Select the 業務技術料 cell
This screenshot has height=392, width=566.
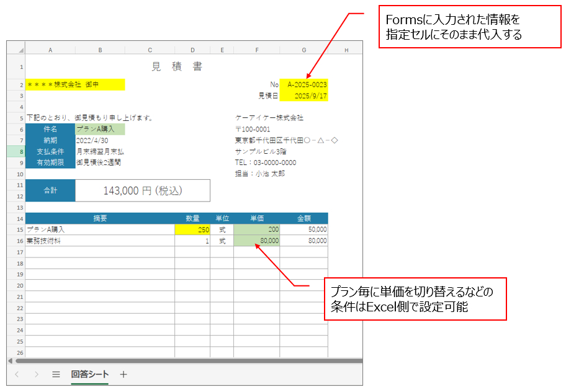[100, 241]
